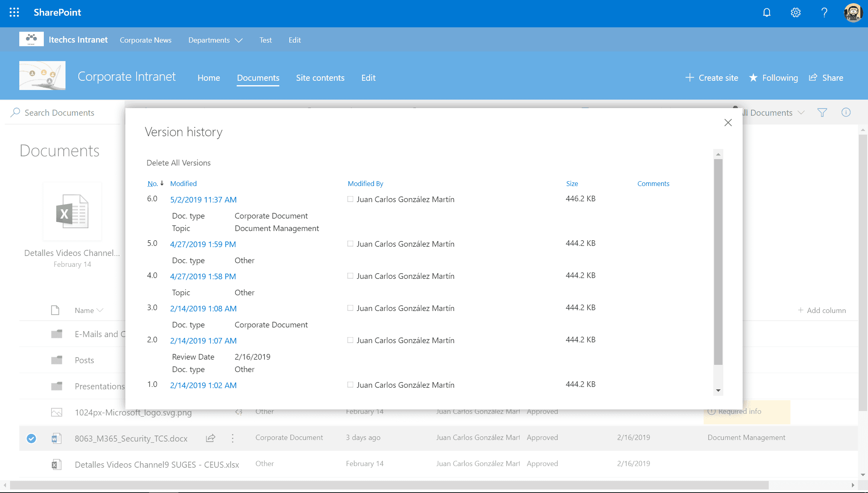Sort by the Modified column header
Image resolution: width=868 pixels, height=493 pixels.
[183, 184]
